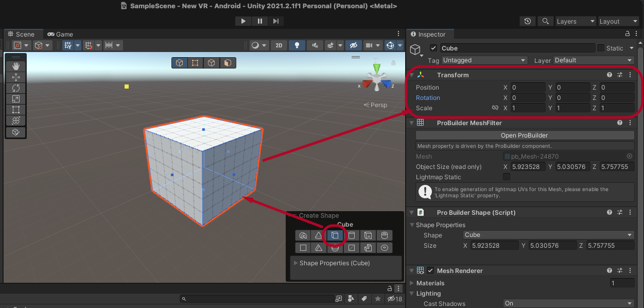
Task: Toggle Inspector lock icon
Action: tap(628, 34)
